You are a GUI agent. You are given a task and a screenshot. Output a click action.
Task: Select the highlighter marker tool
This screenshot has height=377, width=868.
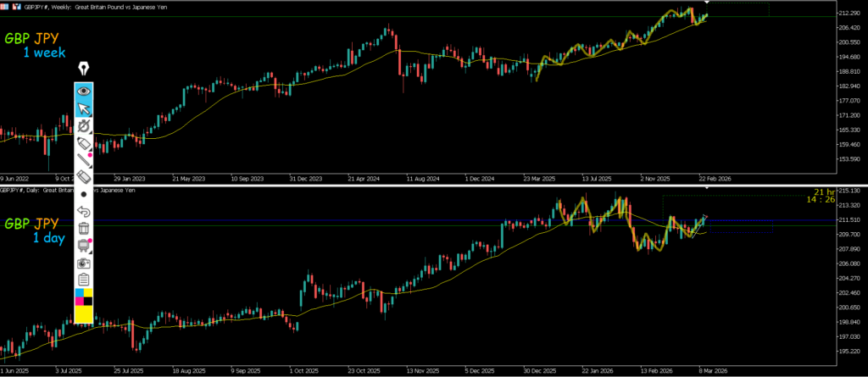[84, 144]
